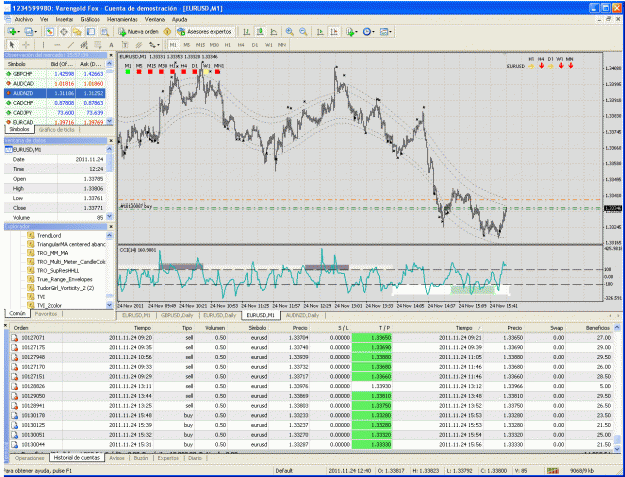625x477 pixels.
Task: Switch chart to line chart icon
Action: 273,32
